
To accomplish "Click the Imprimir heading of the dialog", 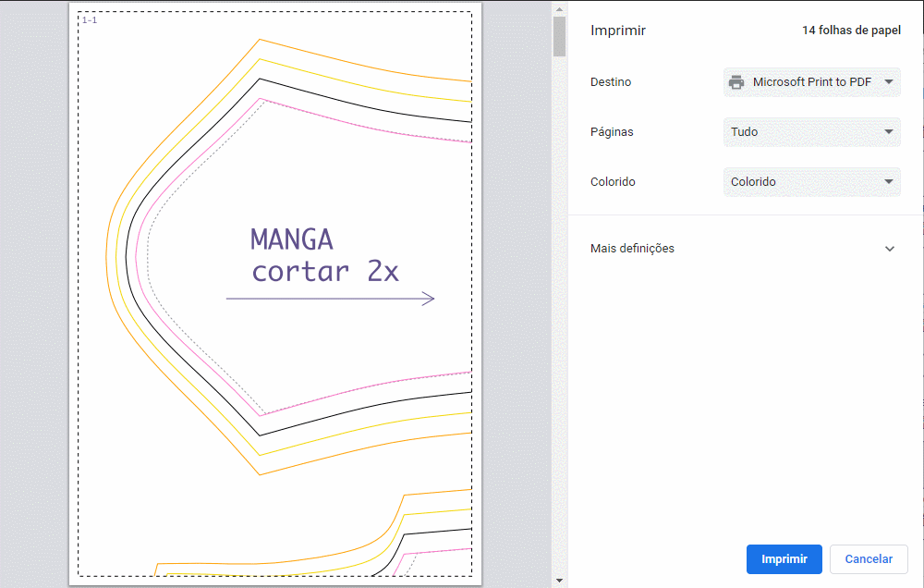I will (617, 31).
